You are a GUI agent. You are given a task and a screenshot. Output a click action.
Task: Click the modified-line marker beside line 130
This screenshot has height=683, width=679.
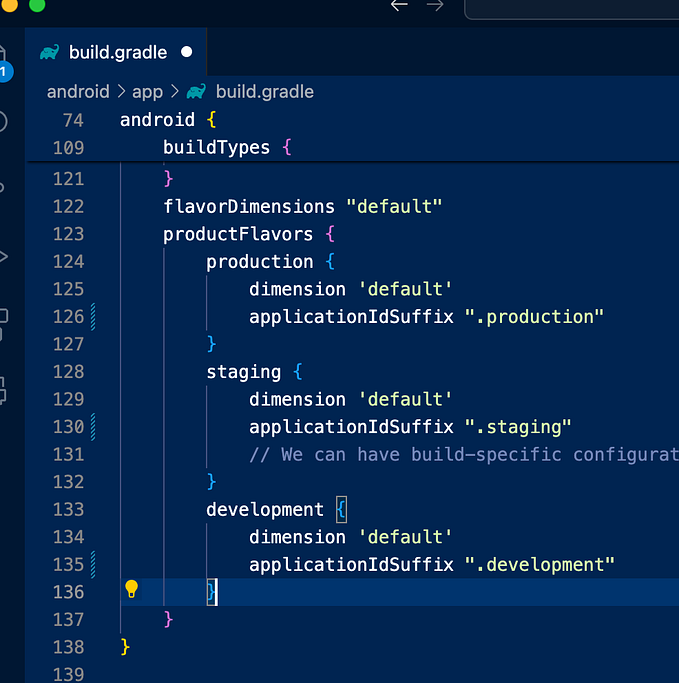click(x=93, y=427)
